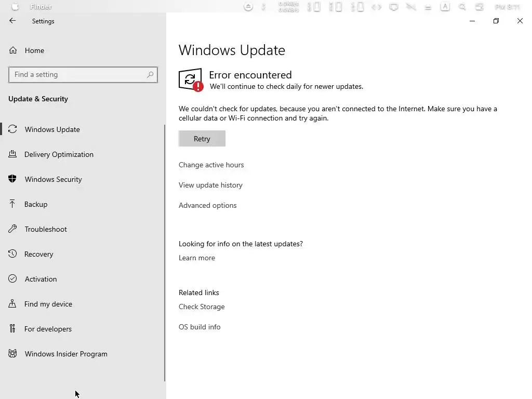Click the Windows Security shield icon
The image size is (532, 399).
(12, 179)
